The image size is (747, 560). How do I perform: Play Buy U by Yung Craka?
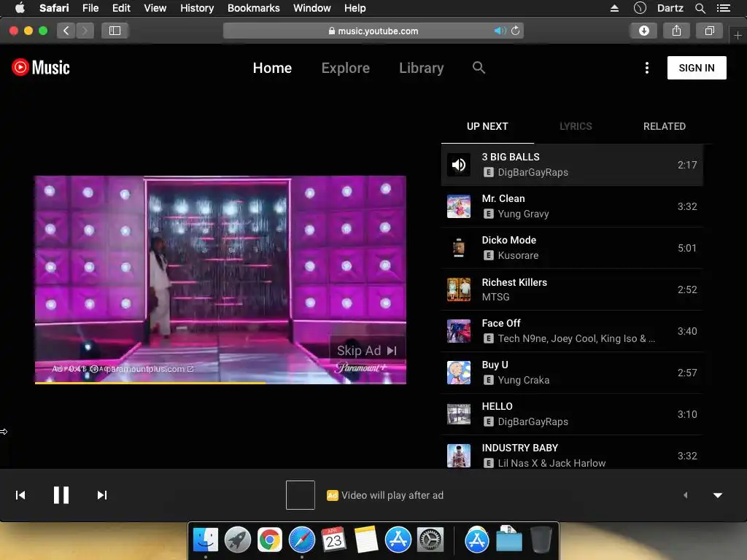coord(572,373)
